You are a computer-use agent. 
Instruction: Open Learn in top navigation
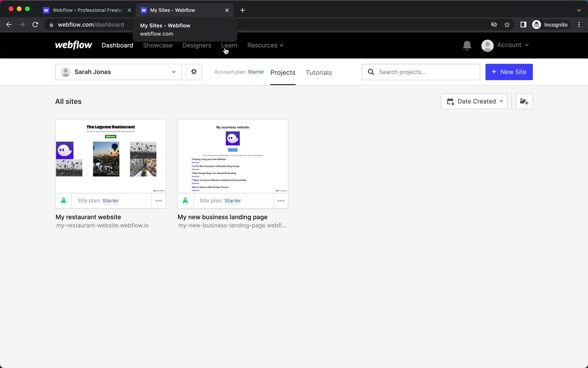coord(229,45)
